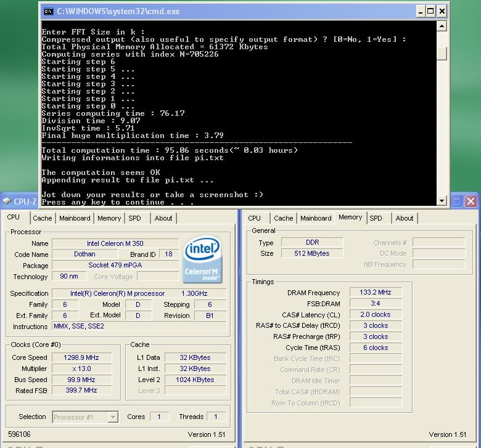Click the cmd vertical scrollbar thumb
The height and width of the screenshot is (448, 481).
(x=442, y=54)
